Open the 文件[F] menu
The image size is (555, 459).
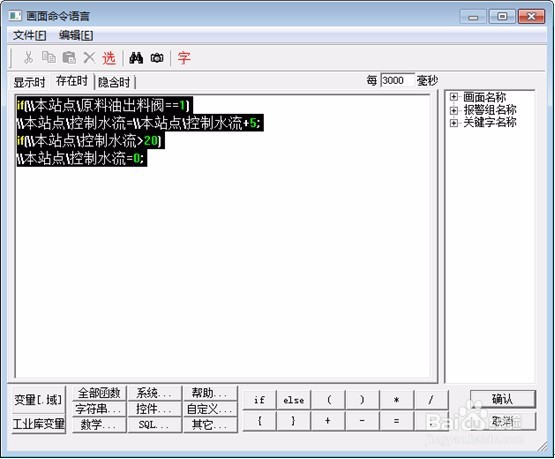coord(29,35)
